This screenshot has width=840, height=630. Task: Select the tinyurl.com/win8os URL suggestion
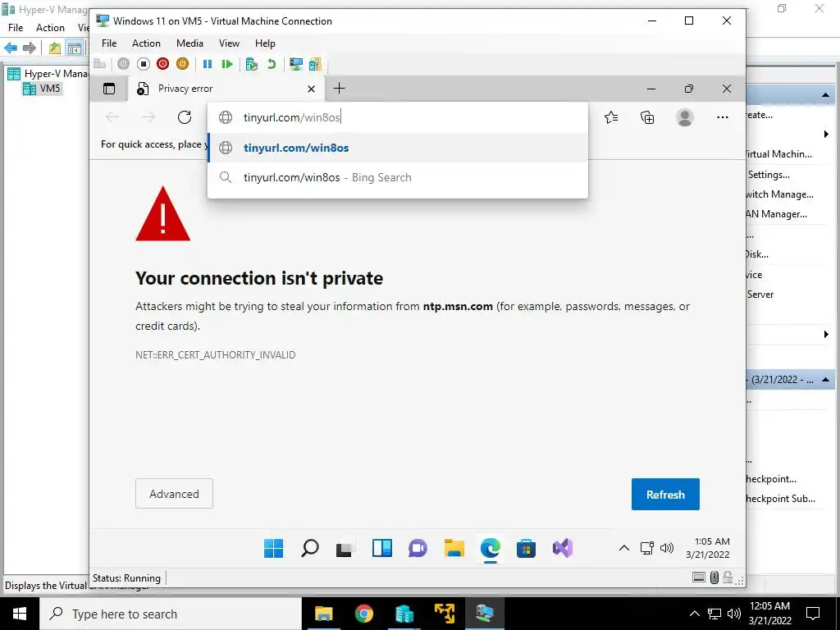click(x=398, y=148)
